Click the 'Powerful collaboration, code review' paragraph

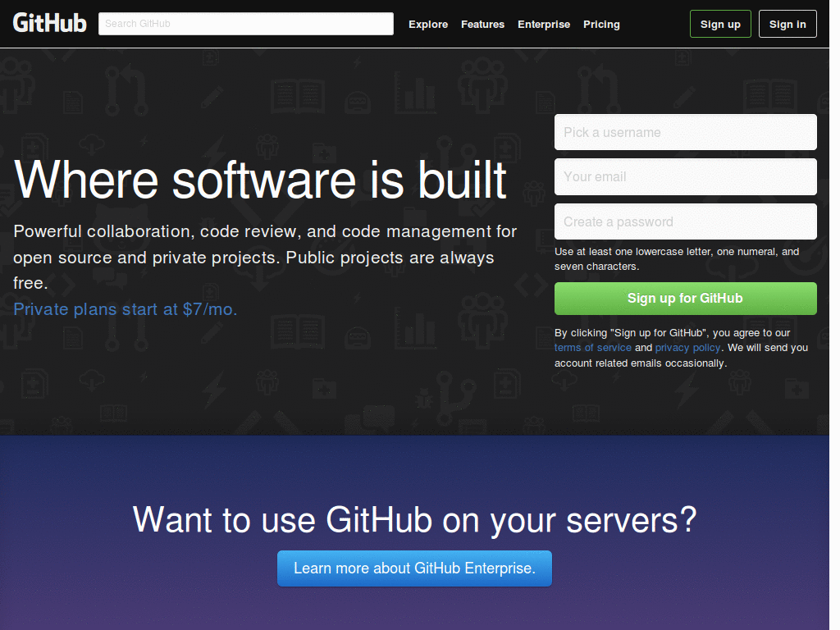(265, 257)
